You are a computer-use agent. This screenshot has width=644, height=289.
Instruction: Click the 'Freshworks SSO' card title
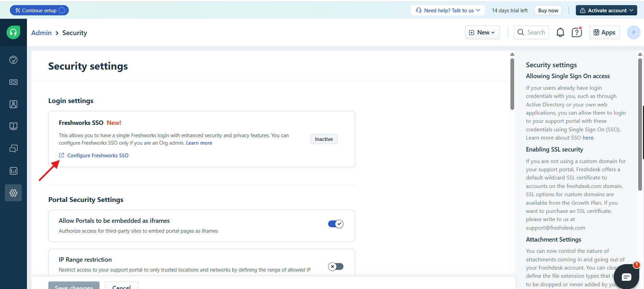(81, 123)
